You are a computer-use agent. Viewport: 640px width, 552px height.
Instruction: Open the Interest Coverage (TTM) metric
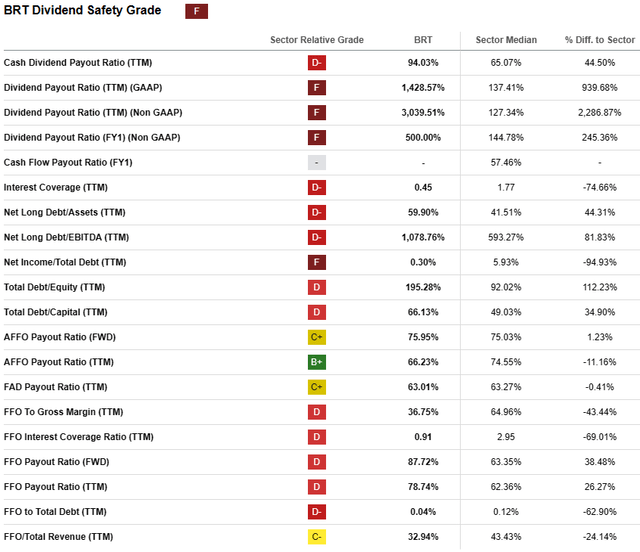56,187
